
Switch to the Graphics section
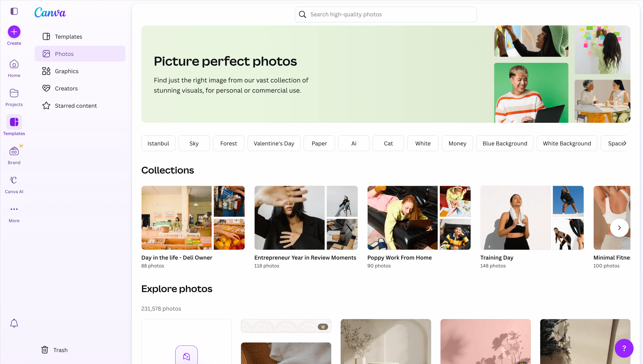coord(67,71)
